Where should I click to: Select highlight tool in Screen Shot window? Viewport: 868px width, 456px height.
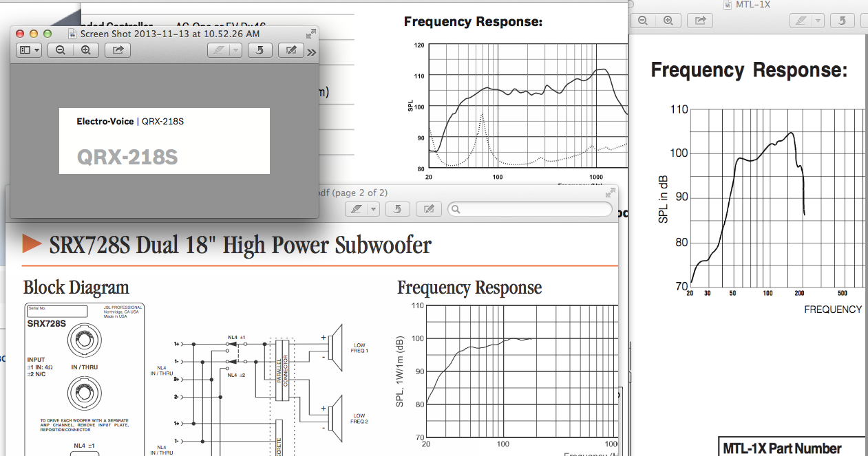point(218,50)
